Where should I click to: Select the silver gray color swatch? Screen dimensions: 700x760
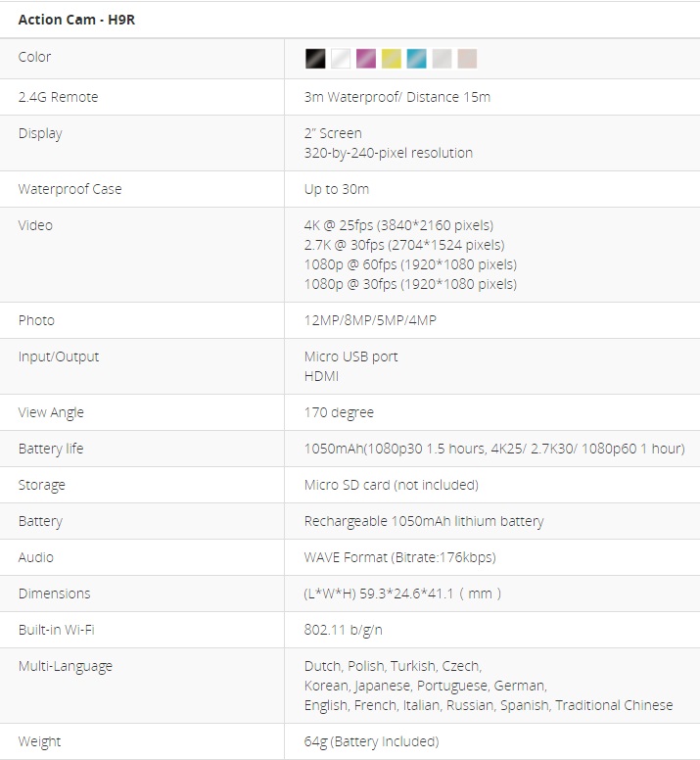click(x=443, y=59)
